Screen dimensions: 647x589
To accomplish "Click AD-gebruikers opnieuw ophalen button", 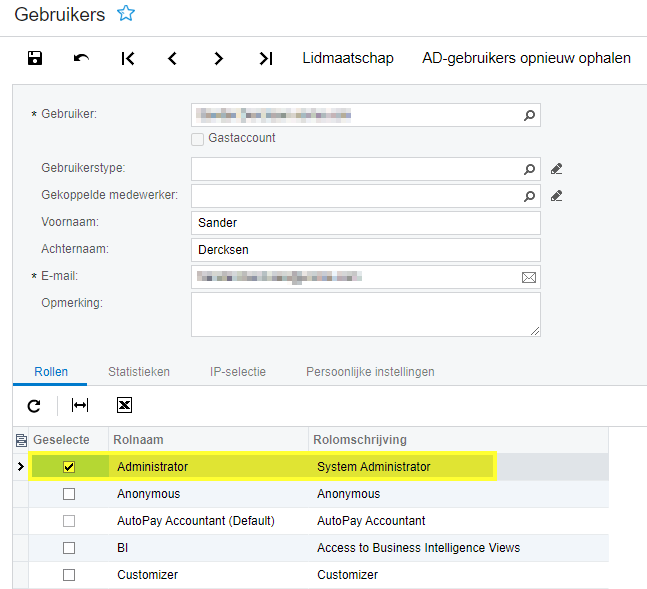I will pyautogui.click(x=526, y=58).
